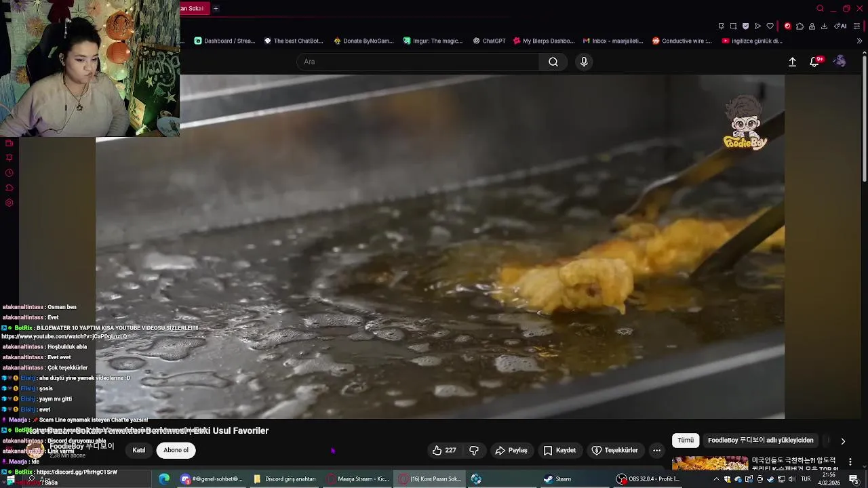Open the Easy Setup sliders icon

point(857,26)
